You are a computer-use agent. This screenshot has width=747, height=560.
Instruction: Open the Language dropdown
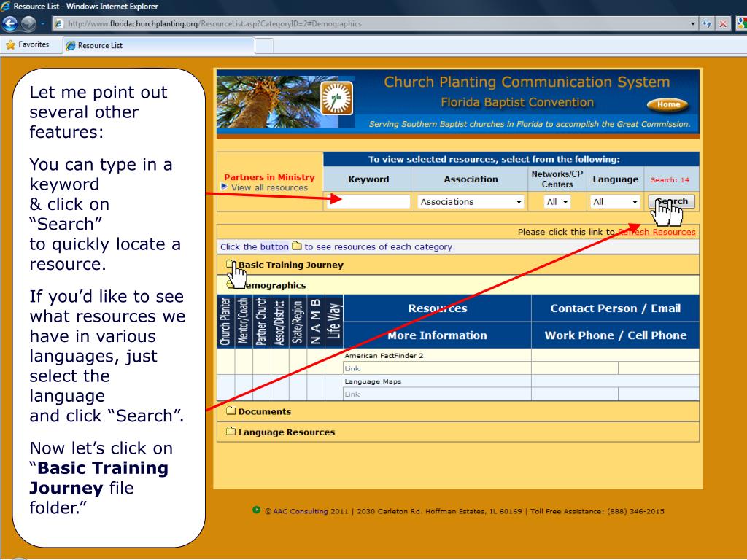tap(614, 202)
